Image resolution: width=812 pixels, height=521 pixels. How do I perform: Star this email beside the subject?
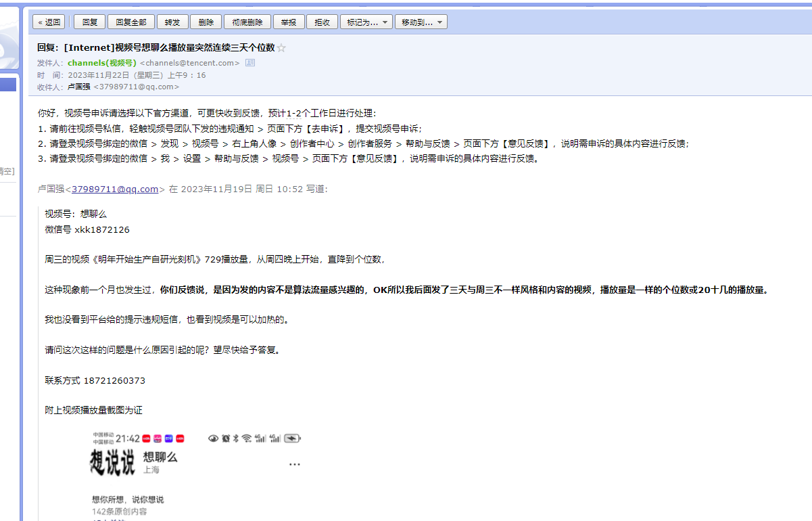[x=282, y=47]
